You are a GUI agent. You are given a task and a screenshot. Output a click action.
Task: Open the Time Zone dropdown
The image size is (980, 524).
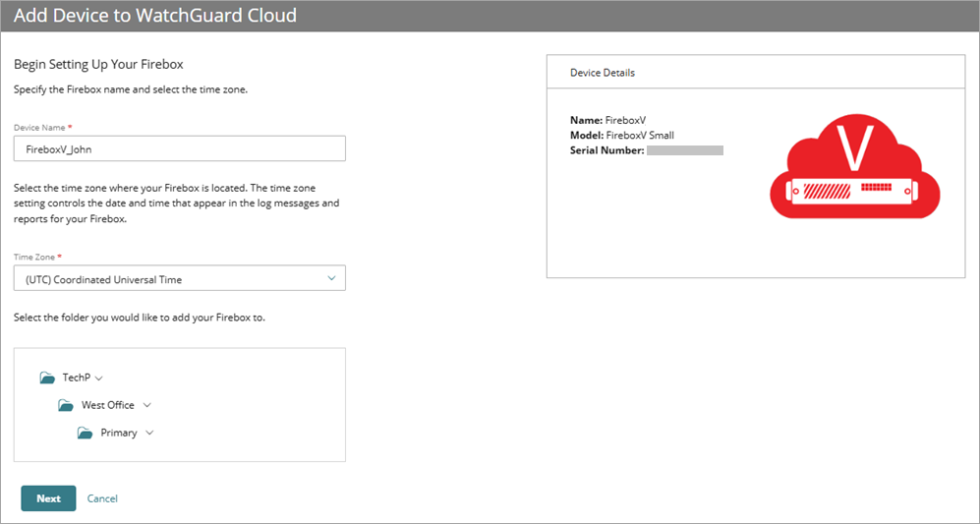(179, 278)
